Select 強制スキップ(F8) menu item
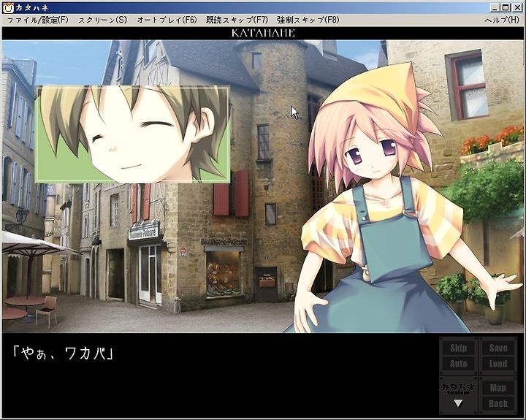 308,20
